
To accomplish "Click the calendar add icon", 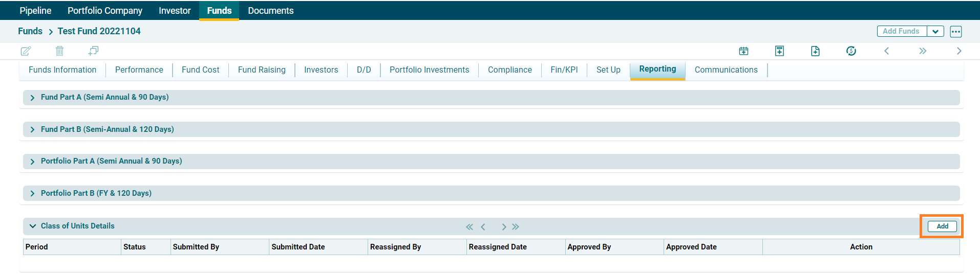I will tap(743, 51).
